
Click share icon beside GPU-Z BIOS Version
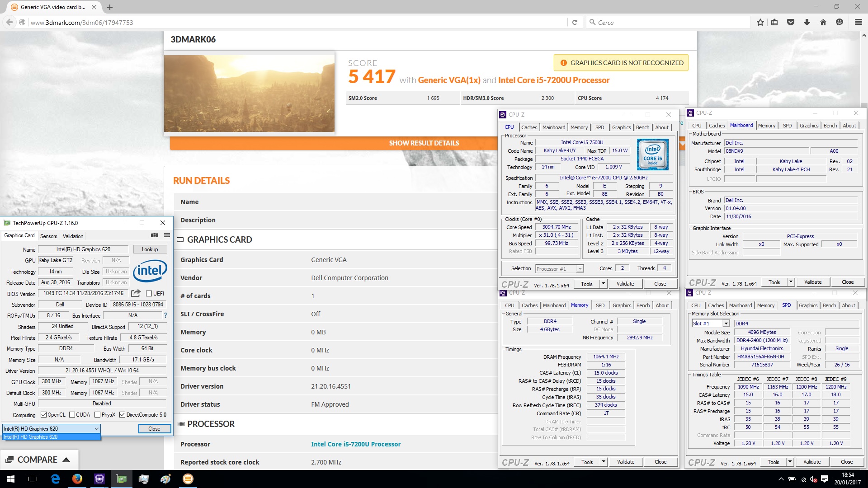click(136, 293)
